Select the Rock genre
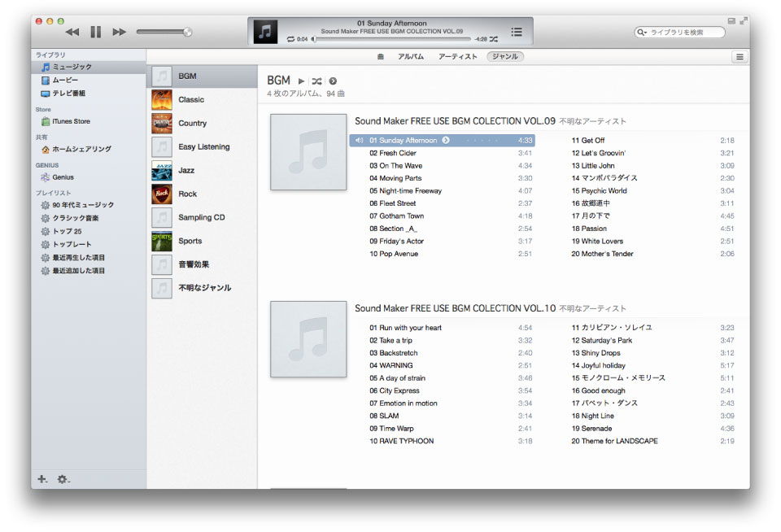The height and width of the screenshot is (532, 781). (x=203, y=194)
